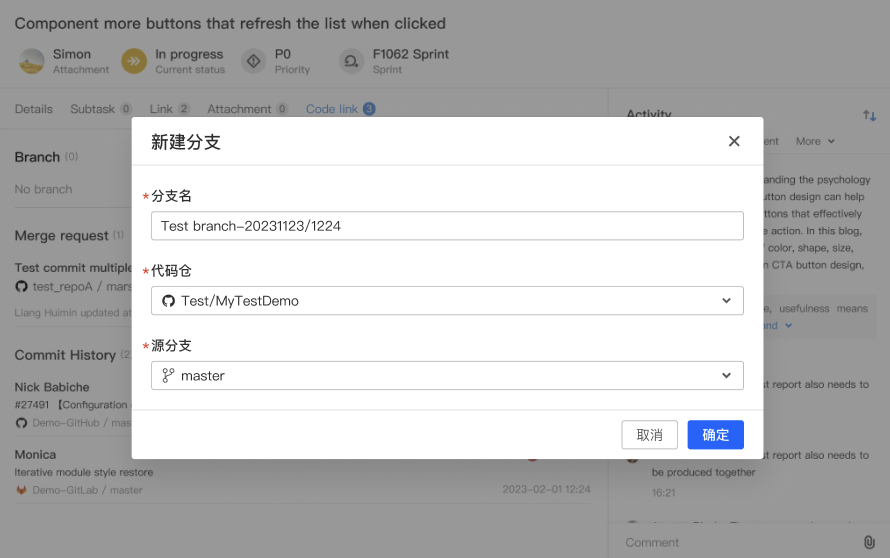Click Simon's avatar in the header
This screenshot has width=890, height=558.
[x=32, y=61]
